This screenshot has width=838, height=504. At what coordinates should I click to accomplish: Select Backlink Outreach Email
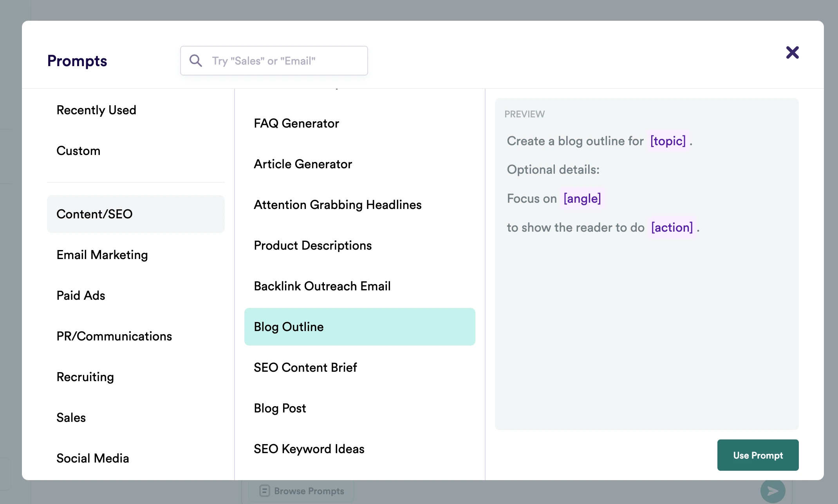pos(322,286)
